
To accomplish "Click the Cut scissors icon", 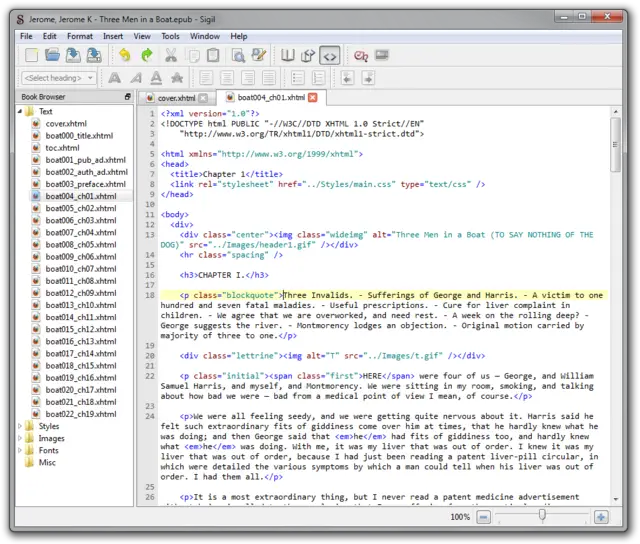I will point(171,56).
